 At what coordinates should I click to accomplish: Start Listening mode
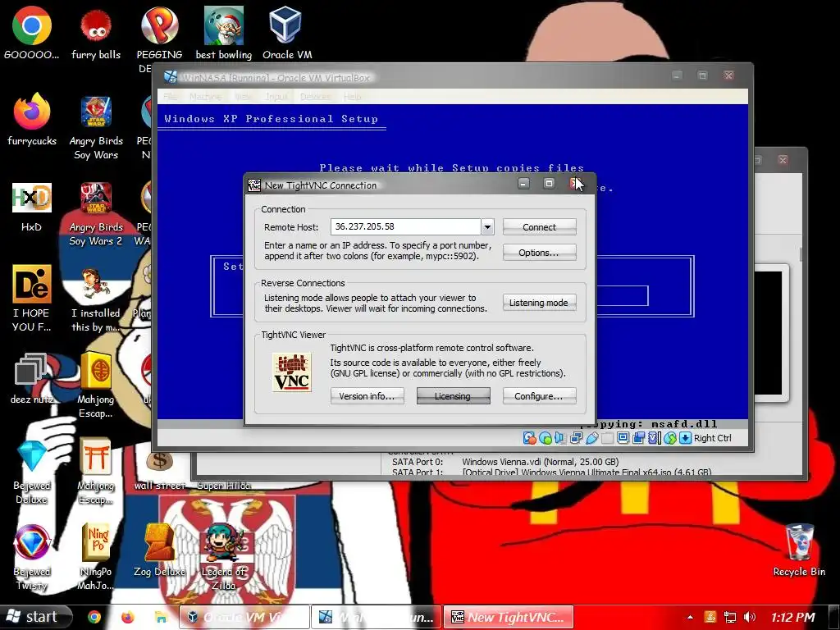pos(539,303)
